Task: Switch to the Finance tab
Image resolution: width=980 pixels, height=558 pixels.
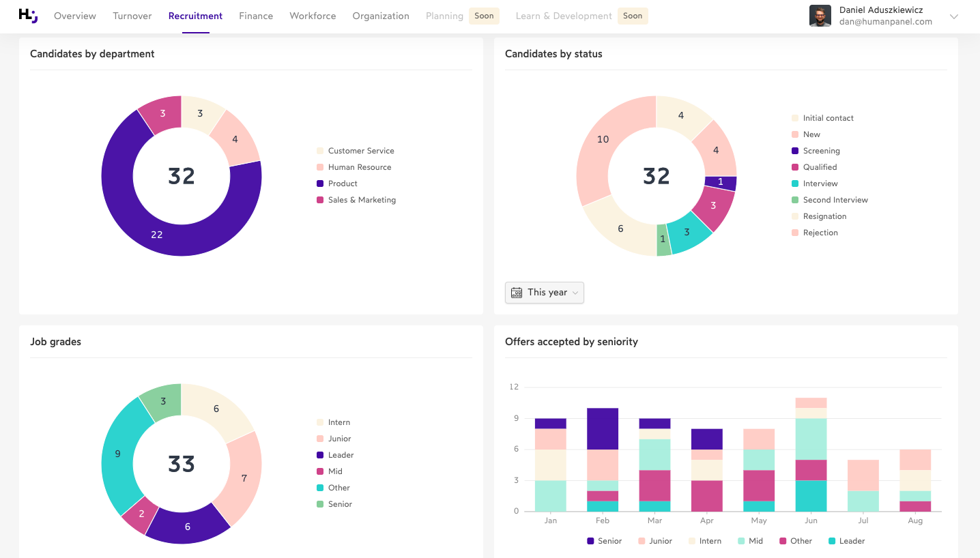Action: pos(256,16)
